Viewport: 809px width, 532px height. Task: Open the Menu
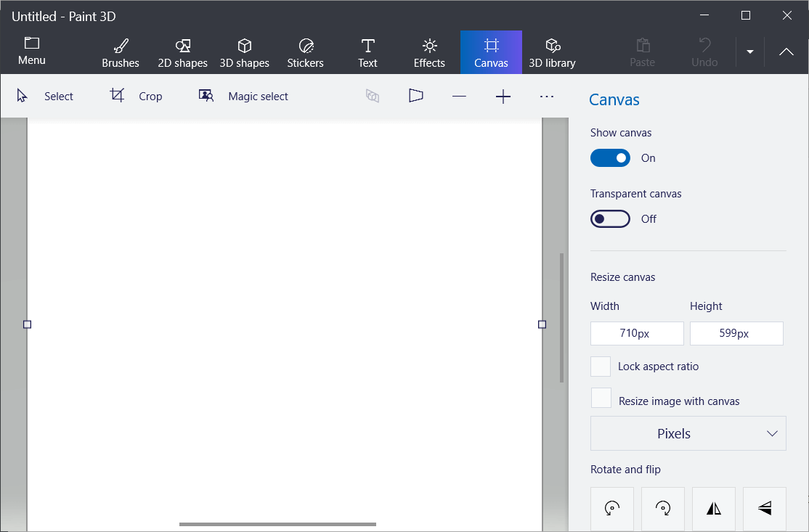(31, 52)
